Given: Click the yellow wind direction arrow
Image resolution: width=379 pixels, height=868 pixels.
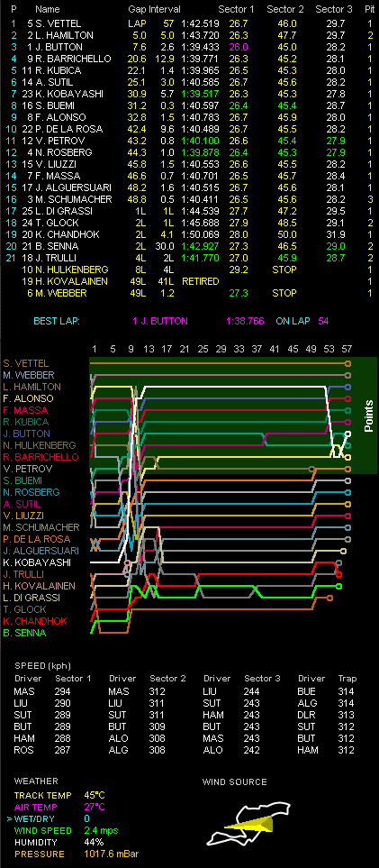Looking at the screenshot, I should click(249, 824).
